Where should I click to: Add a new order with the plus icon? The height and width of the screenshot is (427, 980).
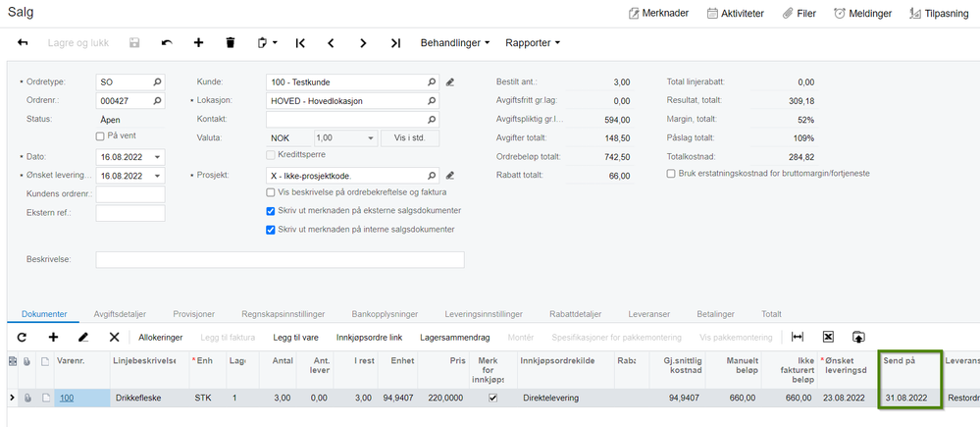click(199, 43)
